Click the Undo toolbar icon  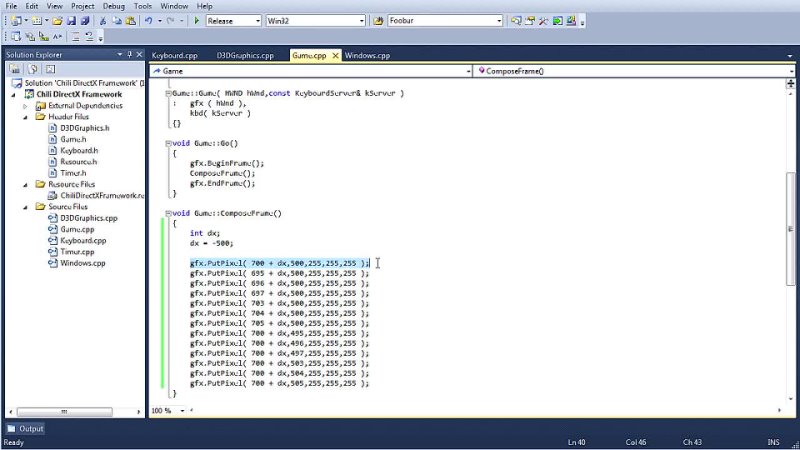pyautogui.click(x=148, y=21)
